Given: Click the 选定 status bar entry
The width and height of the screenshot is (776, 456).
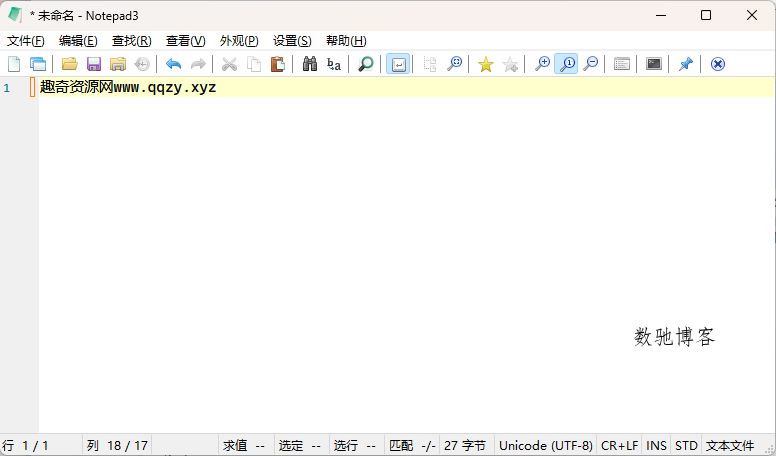Looking at the screenshot, I should (x=300, y=446).
